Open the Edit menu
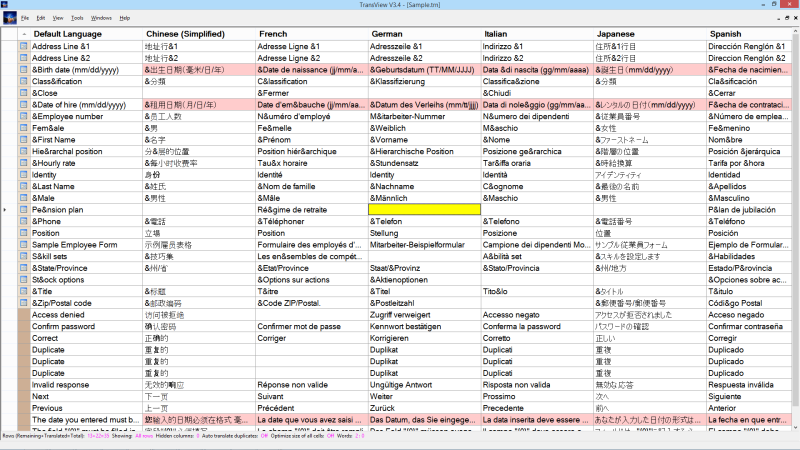 [x=41, y=18]
